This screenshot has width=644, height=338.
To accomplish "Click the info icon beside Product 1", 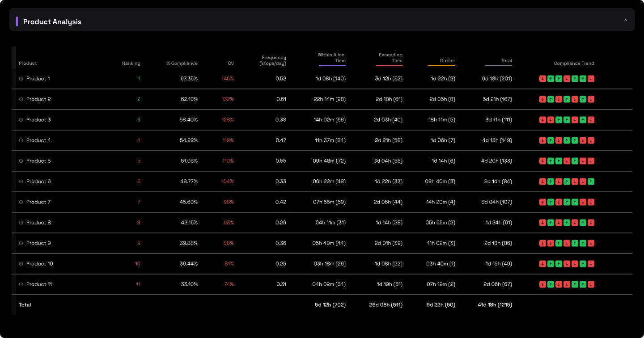I will click(x=21, y=79).
